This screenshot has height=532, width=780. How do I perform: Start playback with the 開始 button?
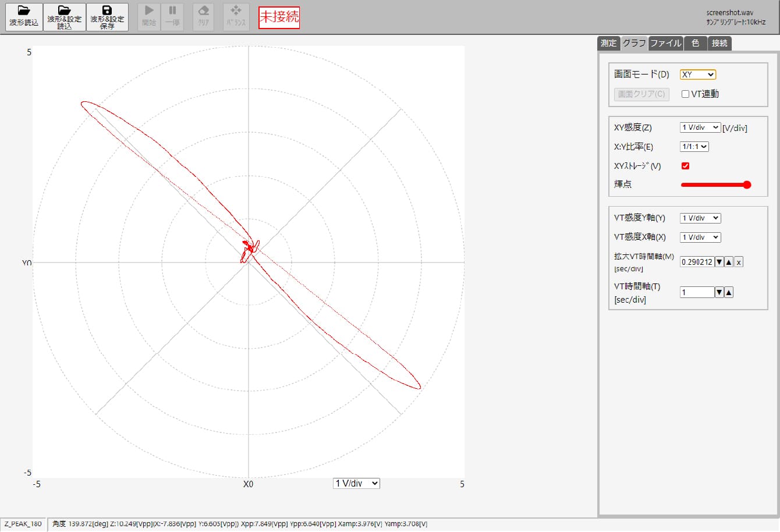[x=150, y=17]
